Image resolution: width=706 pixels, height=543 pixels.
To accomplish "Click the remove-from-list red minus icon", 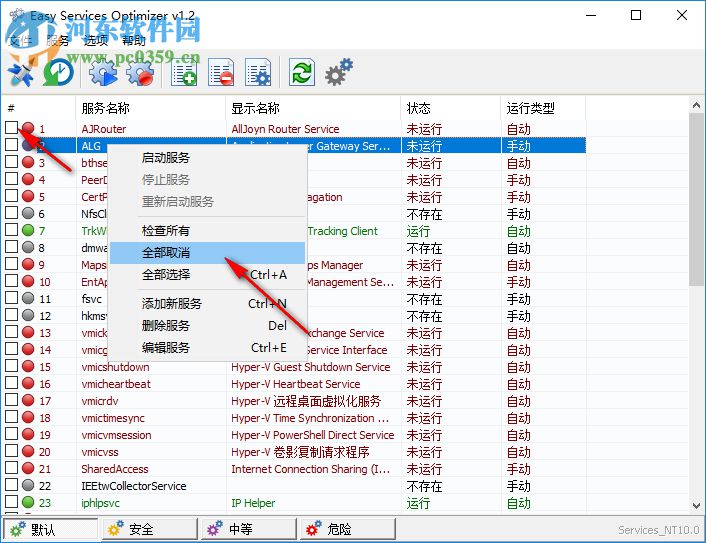I will coord(221,72).
